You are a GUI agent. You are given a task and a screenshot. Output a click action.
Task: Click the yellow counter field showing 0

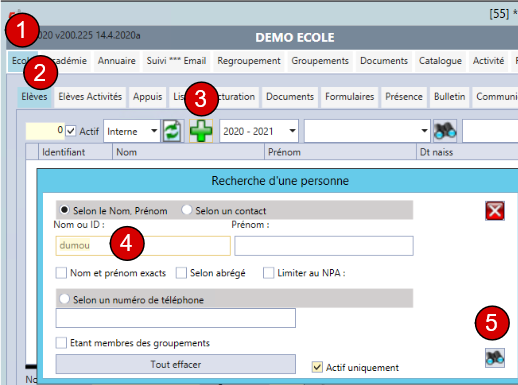45,131
